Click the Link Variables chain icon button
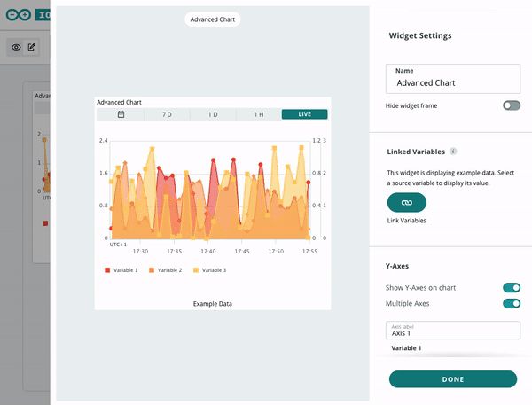The image size is (532, 405). click(x=406, y=202)
